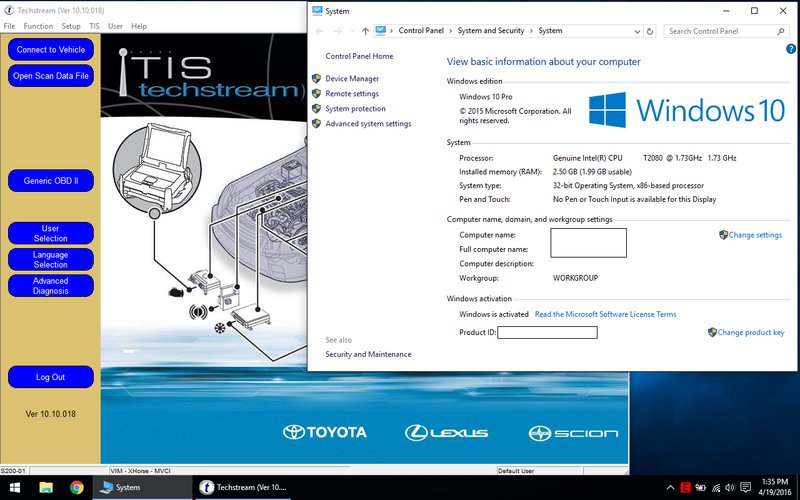
Task: Click shield icon beside Advanced system settings
Action: pyautogui.click(x=316, y=123)
